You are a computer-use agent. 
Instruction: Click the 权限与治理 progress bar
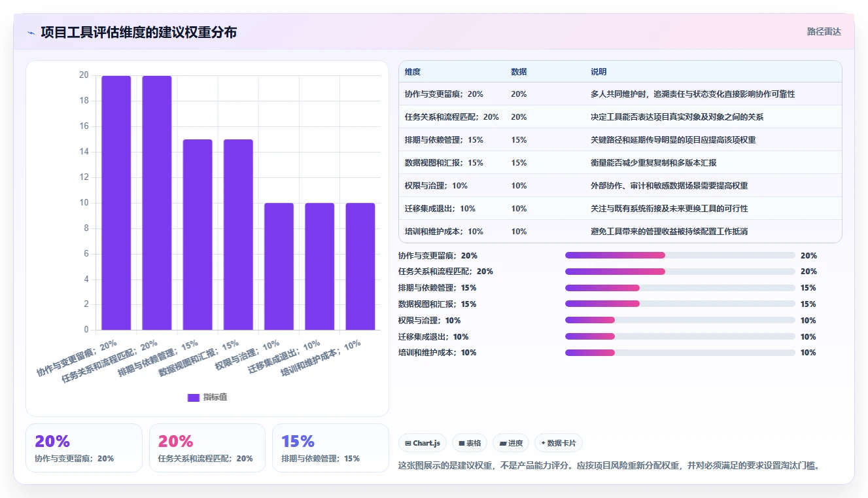[680, 320]
